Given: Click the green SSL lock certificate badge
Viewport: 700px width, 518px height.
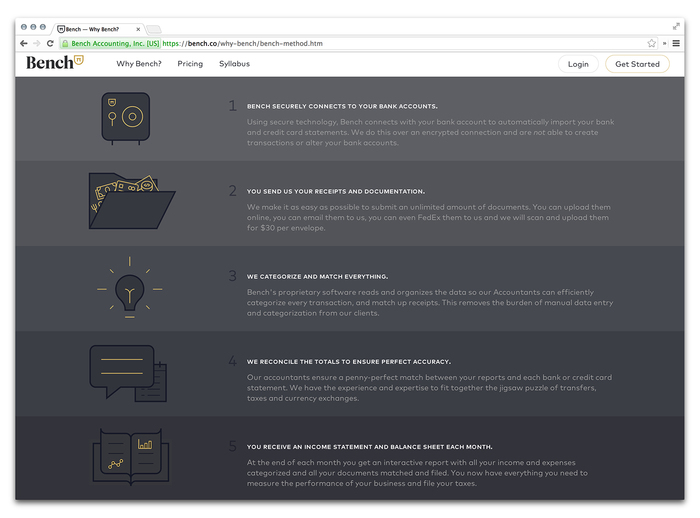Looking at the screenshot, I should coord(110,44).
